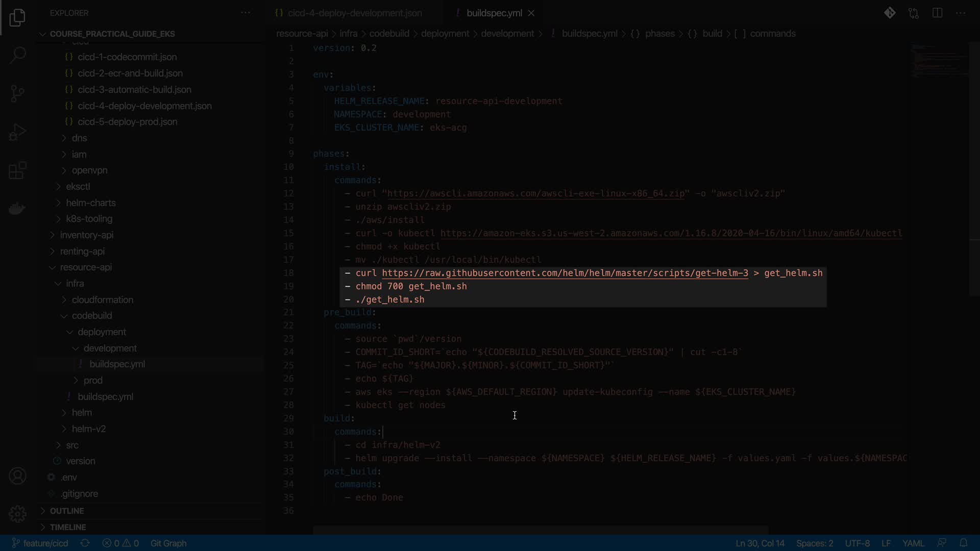Open Run and Debug view

point(17,132)
